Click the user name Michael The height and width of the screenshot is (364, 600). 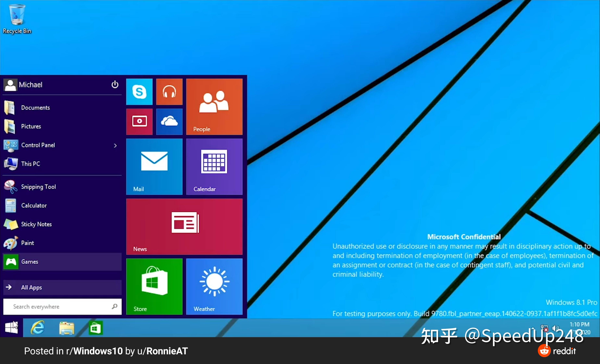click(x=30, y=85)
